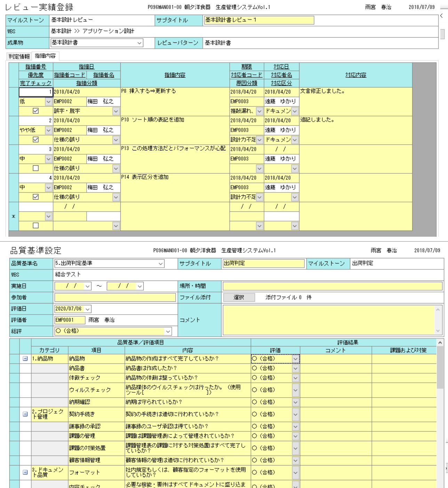Click the collapse chevron beside the review header
Viewport: 448px width, 488px height.
point(441,16)
